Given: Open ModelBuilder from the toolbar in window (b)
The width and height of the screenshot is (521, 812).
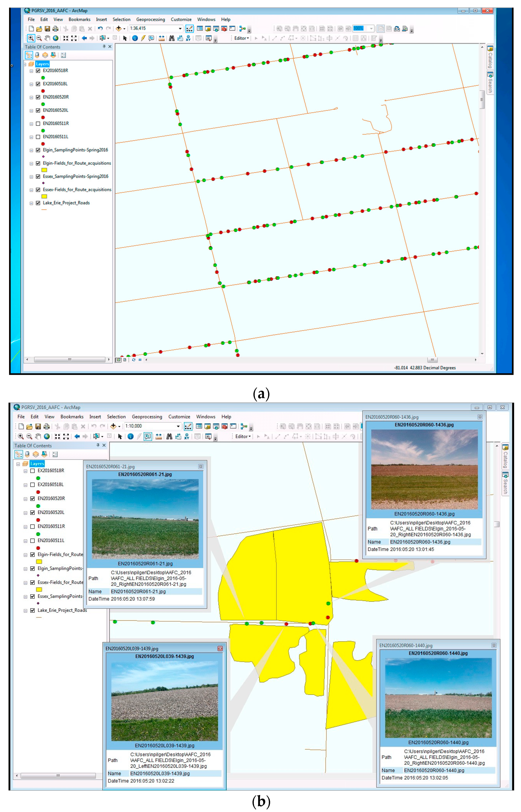Looking at the screenshot, I should pyautogui.click(x=244, y=426).
